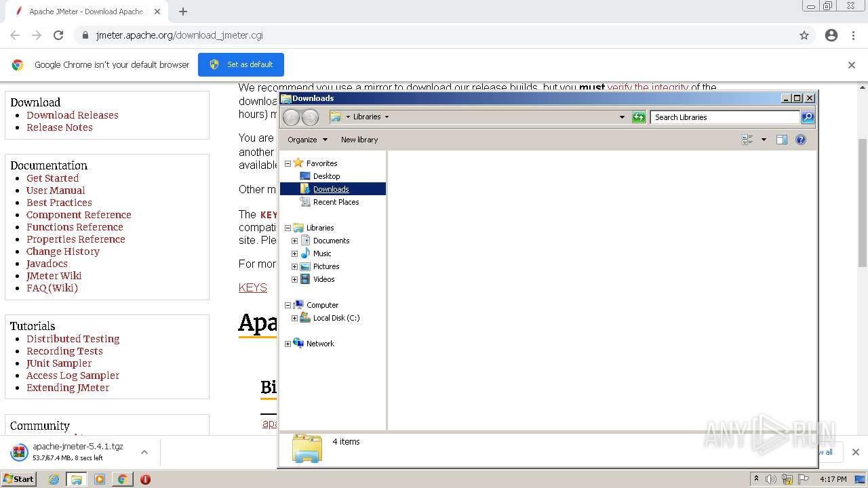Viewport: 868px width, 488px height.
Task: Open the JMeter Wiki link
Action: (54, 276)
